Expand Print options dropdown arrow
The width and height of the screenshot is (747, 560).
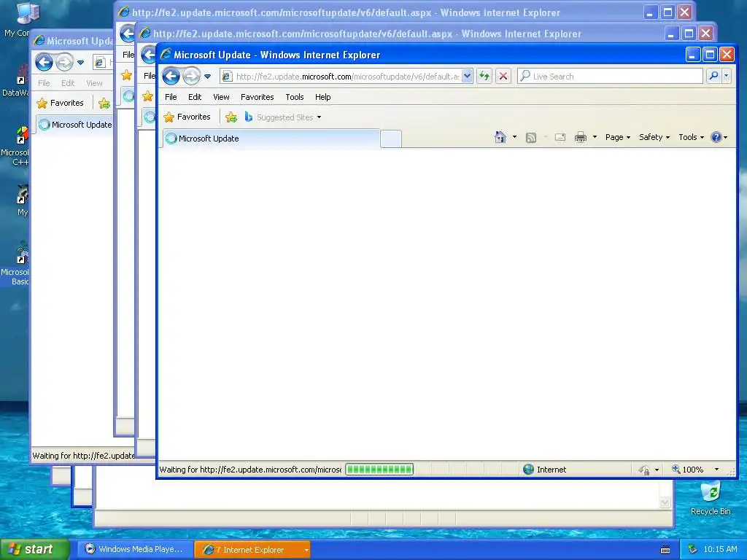(595, 137)
